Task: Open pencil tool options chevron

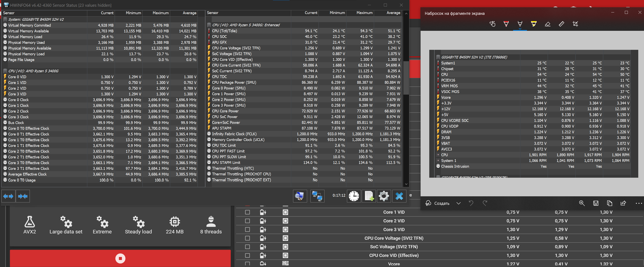Action: pos(520,29)
